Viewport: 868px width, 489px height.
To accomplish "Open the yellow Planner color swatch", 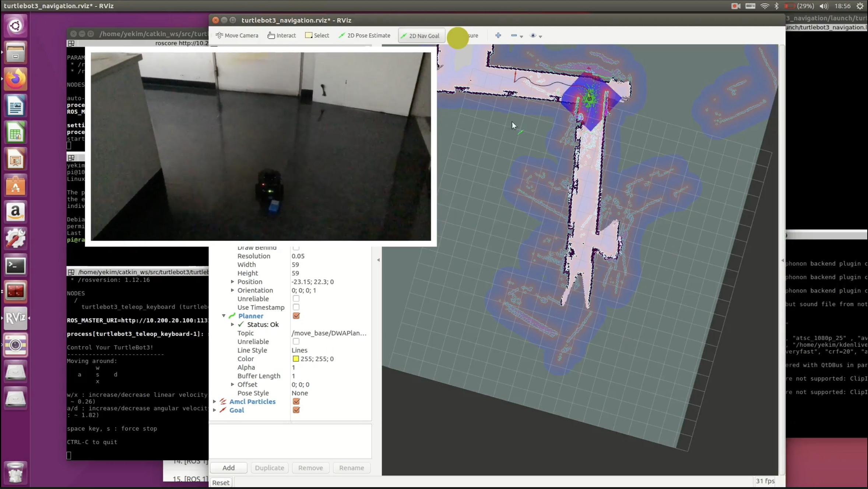I will click(295, 359).
